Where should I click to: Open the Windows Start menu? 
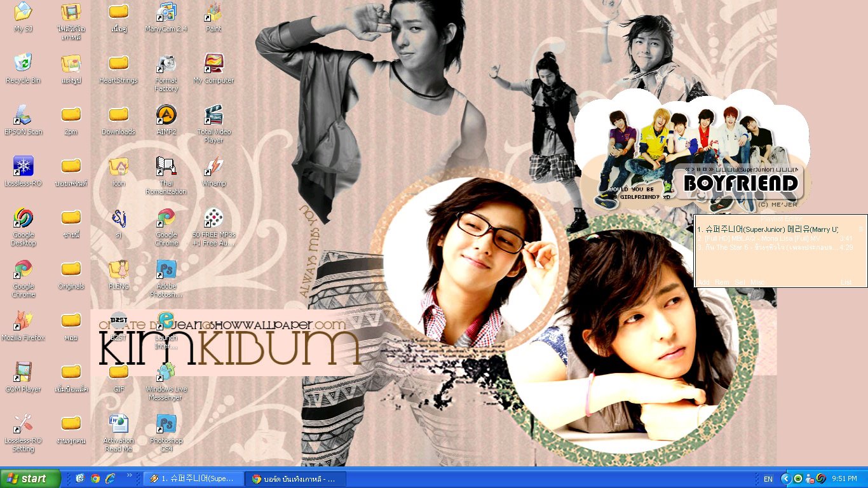tap(31, 478)
